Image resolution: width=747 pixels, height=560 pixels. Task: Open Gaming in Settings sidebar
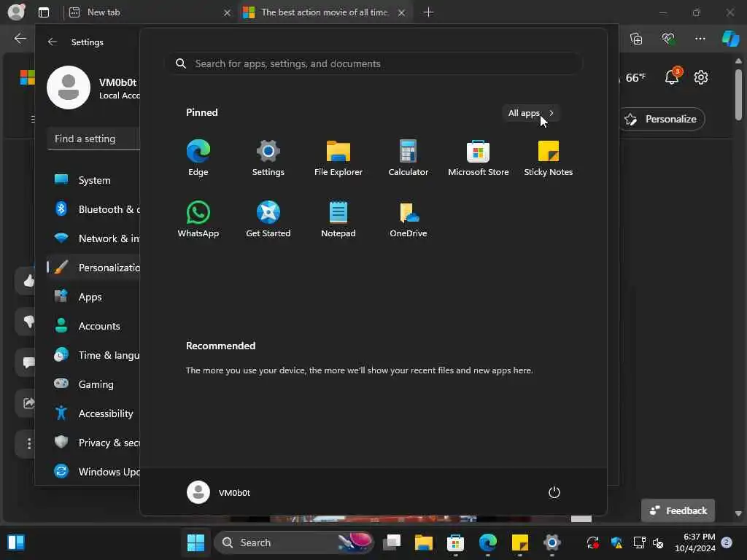pyautogui.click(x=93, y=384)
